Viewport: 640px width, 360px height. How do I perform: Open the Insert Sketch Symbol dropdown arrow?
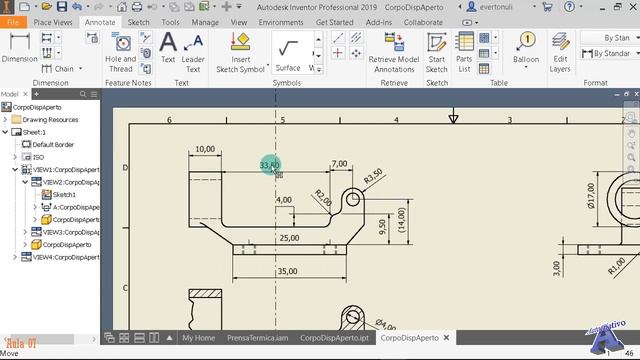click(x=268, y=65)
